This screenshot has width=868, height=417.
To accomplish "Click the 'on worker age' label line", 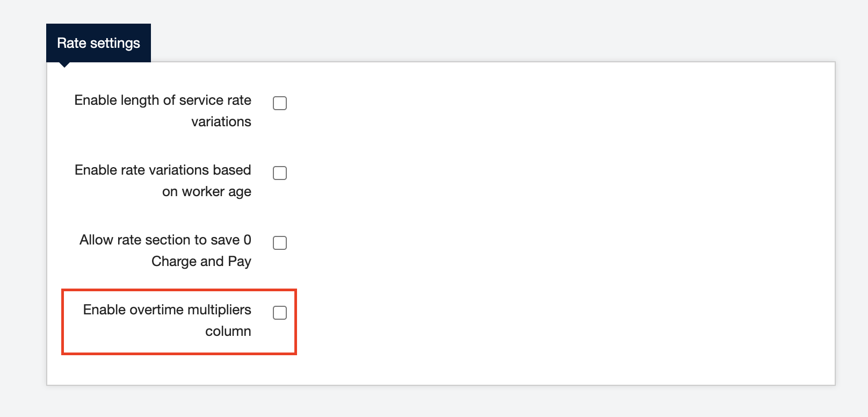I will pos(206,192).
